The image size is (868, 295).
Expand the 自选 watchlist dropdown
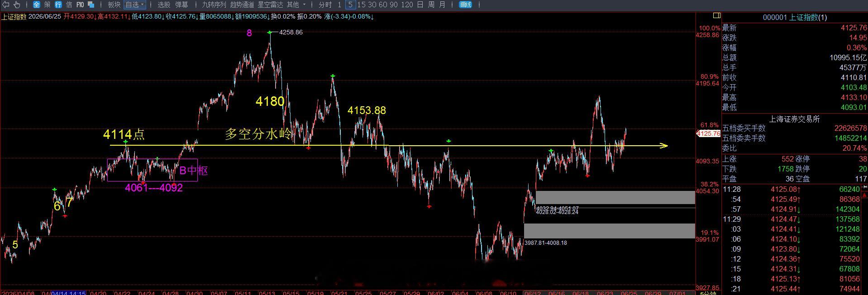[134, 5]
